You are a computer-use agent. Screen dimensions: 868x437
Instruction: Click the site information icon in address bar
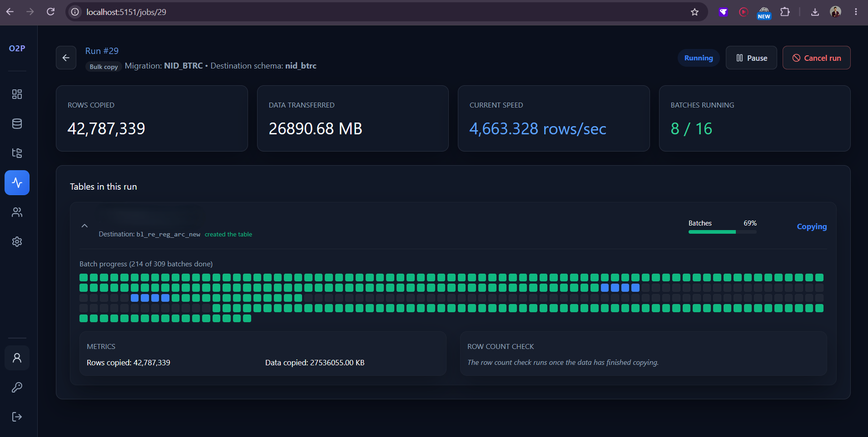(x=75, y=12)
